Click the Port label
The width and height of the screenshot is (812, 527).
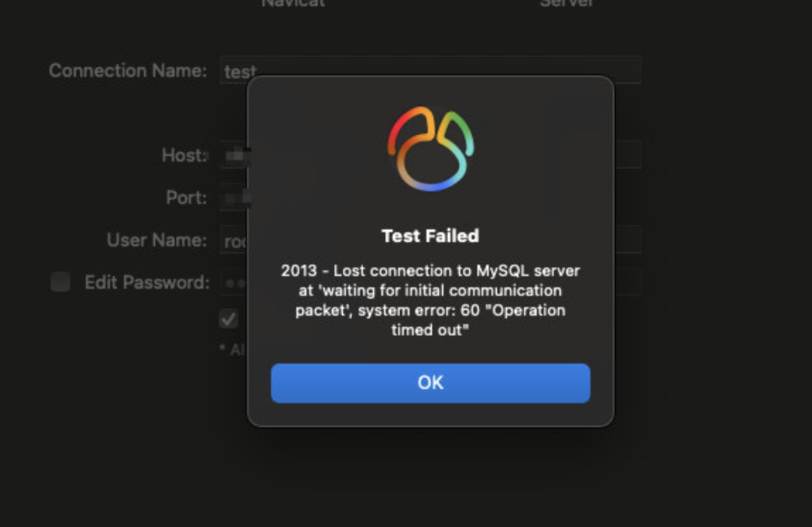pyautogui.click(x=186, y=198)
